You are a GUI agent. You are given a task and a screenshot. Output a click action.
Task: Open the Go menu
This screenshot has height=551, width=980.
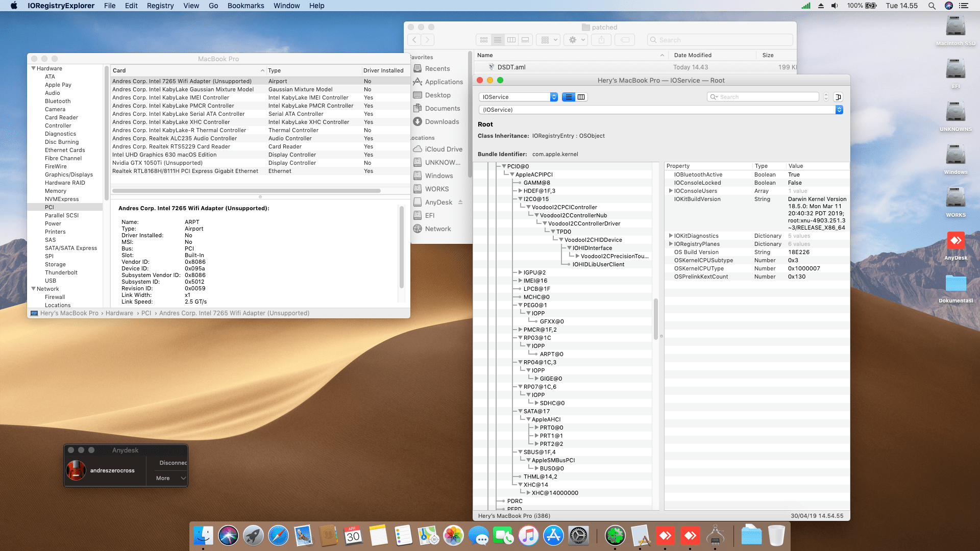click(x=213, y=6)
